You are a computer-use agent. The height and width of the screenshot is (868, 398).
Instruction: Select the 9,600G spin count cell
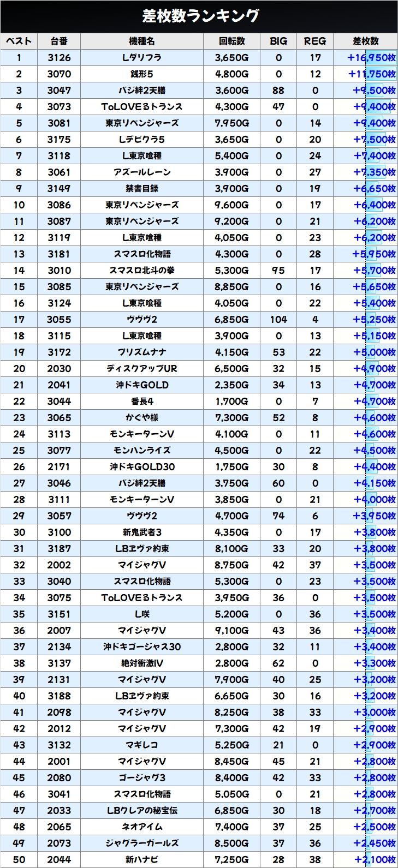[x=232, y=205]
